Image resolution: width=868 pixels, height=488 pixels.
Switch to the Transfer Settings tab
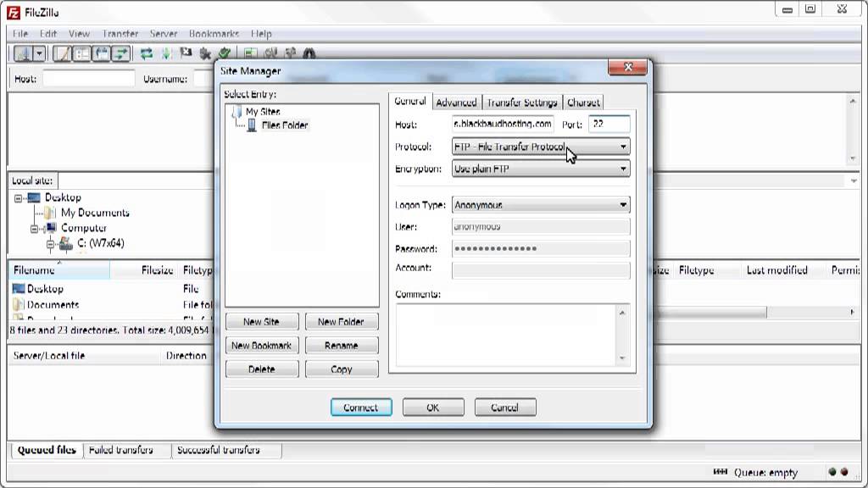point(522,103)
